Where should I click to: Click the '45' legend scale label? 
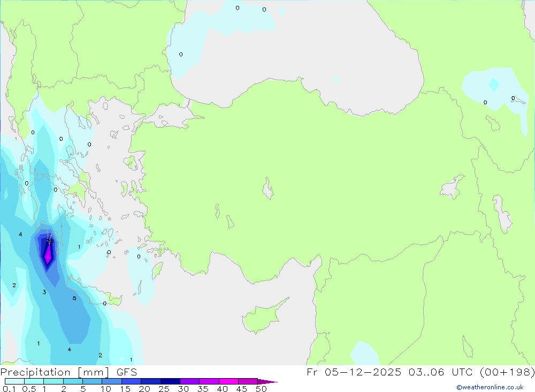pyautogui.click(x=242, y=389)
